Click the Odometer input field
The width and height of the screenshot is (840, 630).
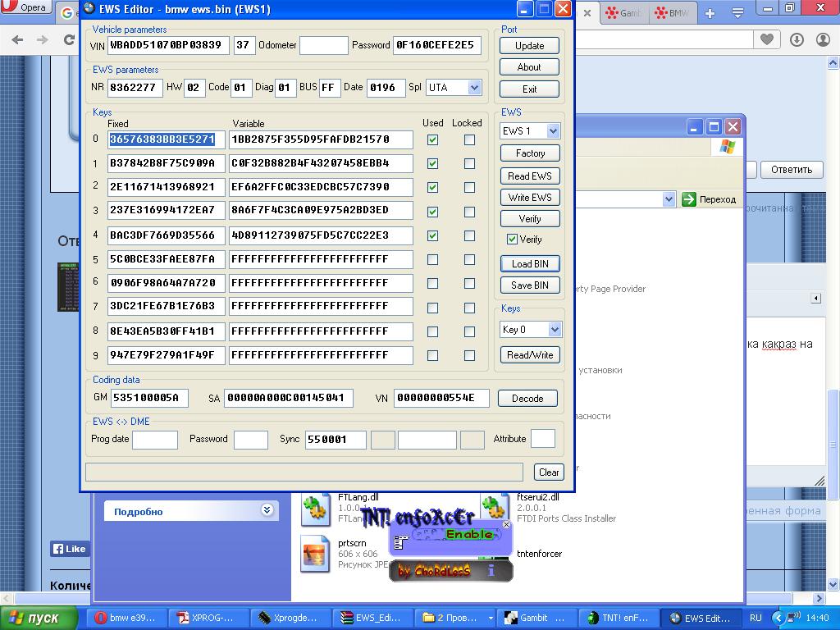click(323, 45)
